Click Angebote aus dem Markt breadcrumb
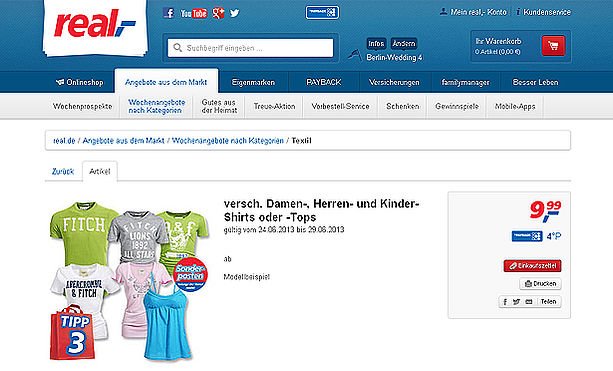Screen dimensions: 613x371 coord(124,141)
